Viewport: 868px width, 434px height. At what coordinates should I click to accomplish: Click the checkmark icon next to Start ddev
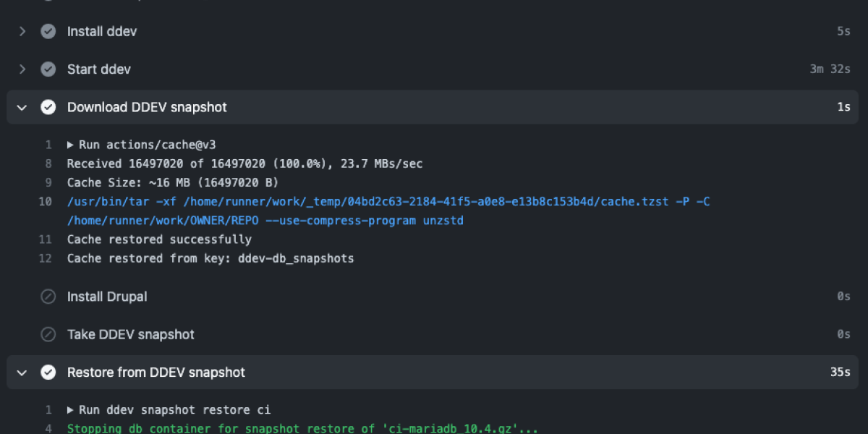(x=48, y=69)
